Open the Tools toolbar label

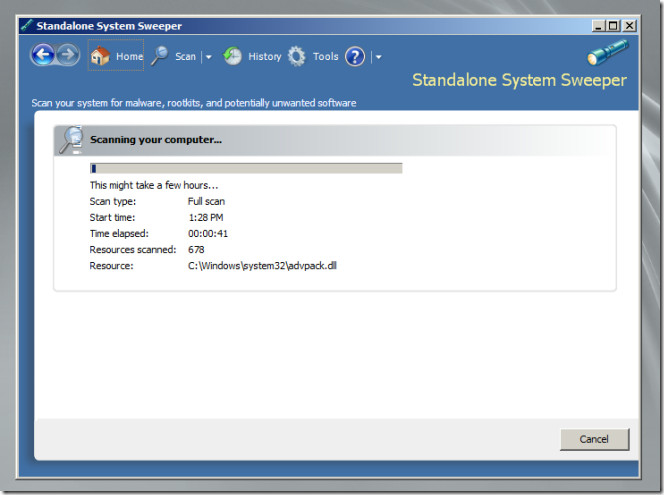coord(326,56)
